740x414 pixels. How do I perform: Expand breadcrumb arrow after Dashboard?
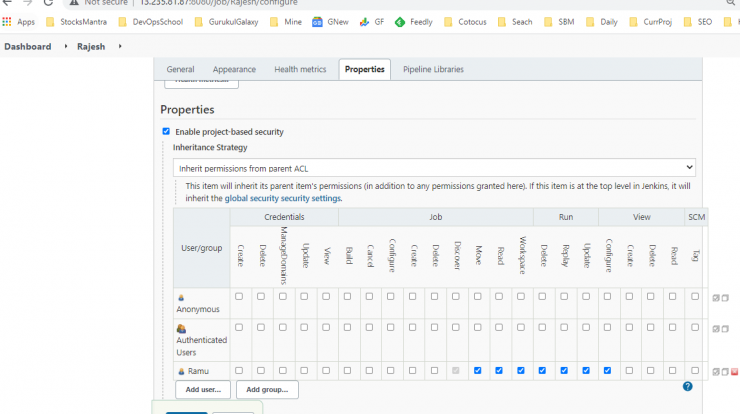[x=66, y=46]
